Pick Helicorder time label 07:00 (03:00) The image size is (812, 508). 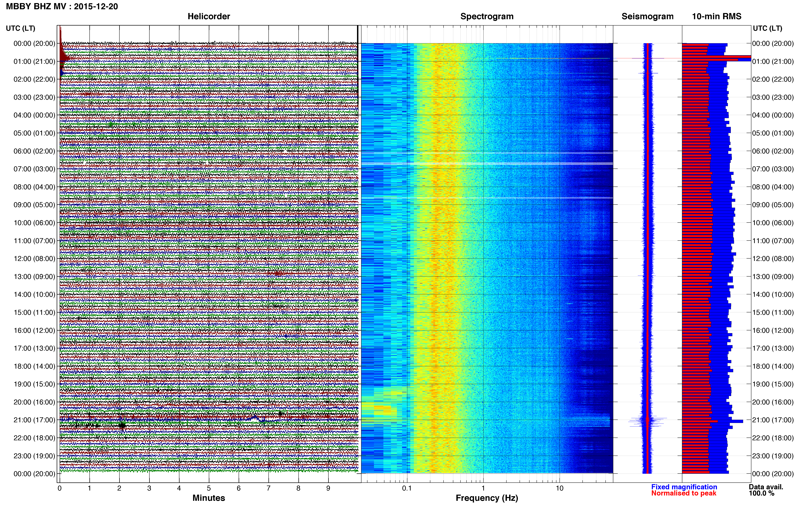pyautogui.click(x=34, y=169)
